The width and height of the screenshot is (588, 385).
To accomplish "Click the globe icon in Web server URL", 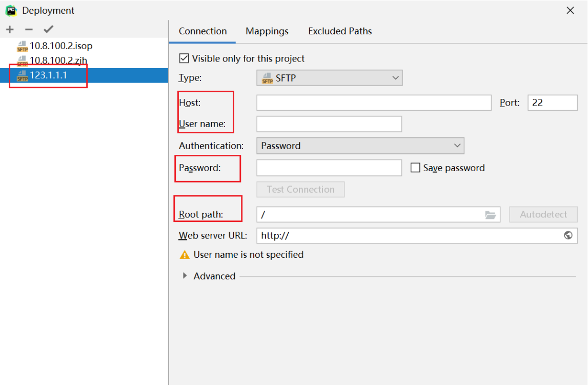I will pos(568,235).
